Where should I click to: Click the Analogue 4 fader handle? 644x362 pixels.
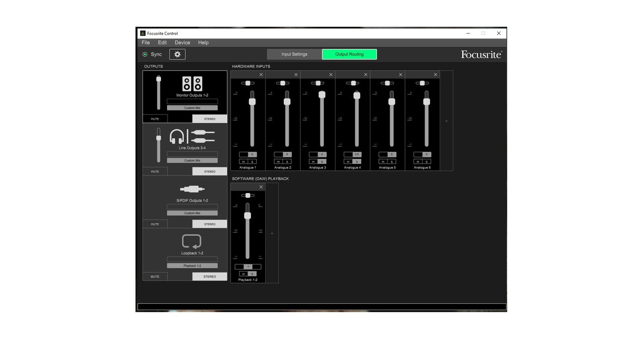click(357, 96)
